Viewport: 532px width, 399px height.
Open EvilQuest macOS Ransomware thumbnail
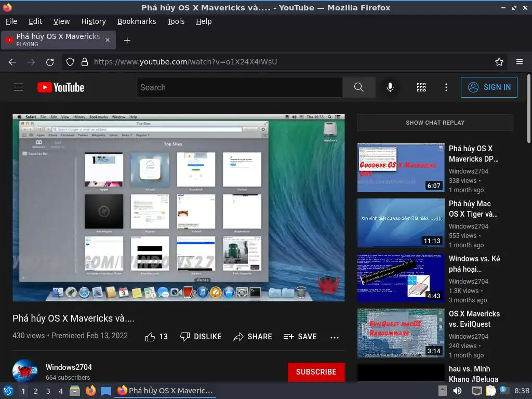pos(401,333)
